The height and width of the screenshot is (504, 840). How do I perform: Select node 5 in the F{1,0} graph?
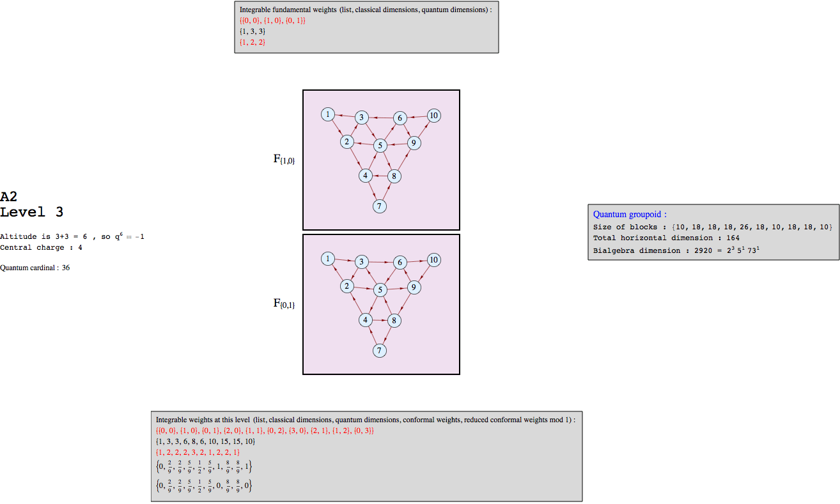380,146
